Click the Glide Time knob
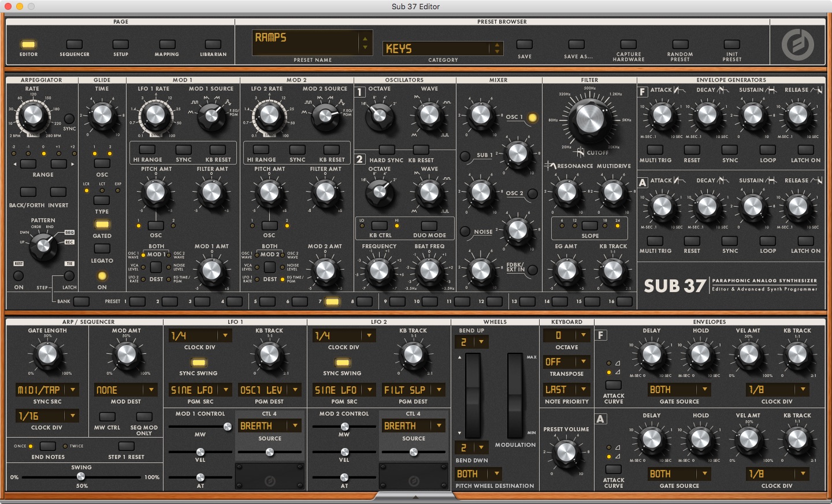 (102, 115)
